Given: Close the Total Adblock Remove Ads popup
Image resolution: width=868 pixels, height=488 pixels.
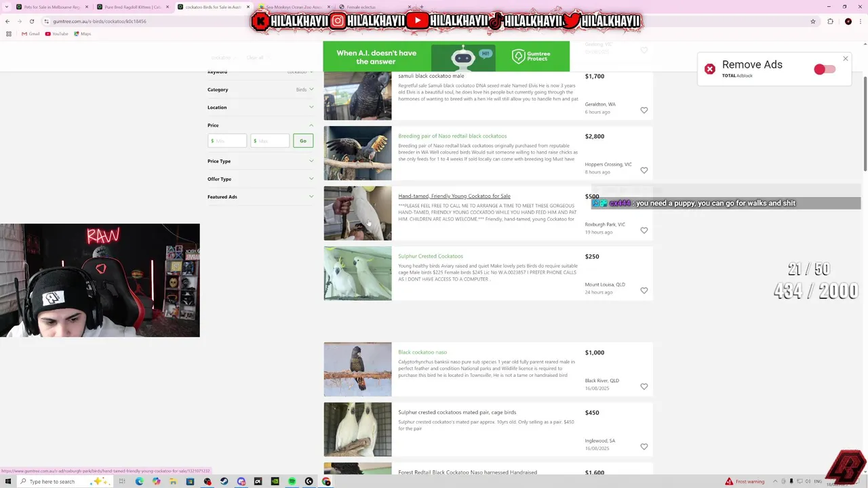Looking at the screenshot, I should (846, 59).
